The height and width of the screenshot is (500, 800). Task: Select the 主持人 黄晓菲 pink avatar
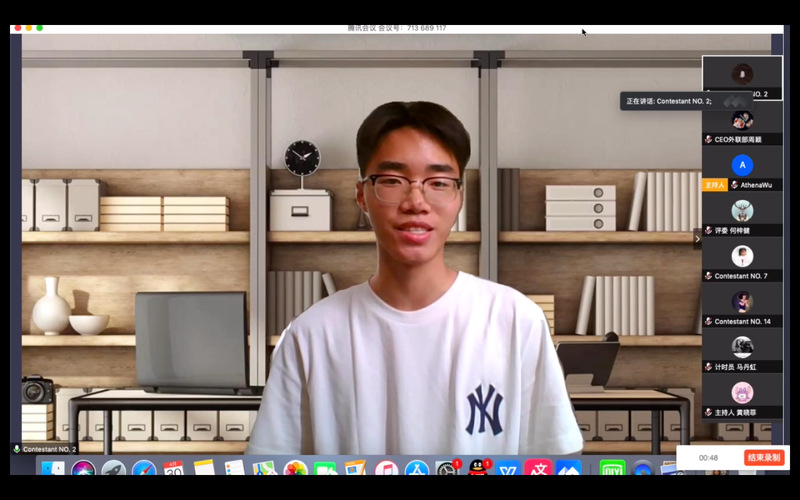pyautogui.click(x=742, y=392)
